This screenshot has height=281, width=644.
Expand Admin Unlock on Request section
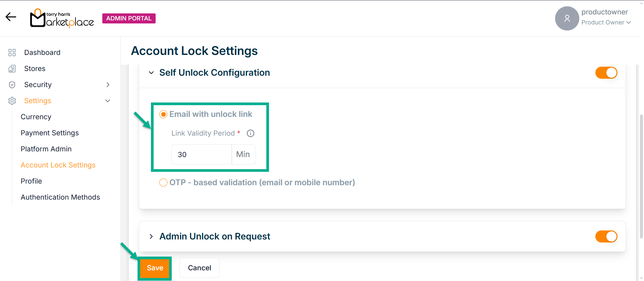coord(151,236)
